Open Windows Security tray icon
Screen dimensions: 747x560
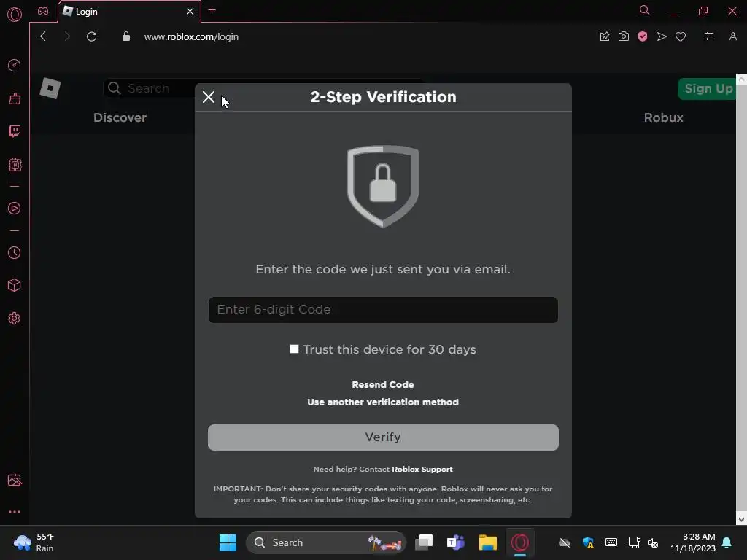tap(588, 542)
